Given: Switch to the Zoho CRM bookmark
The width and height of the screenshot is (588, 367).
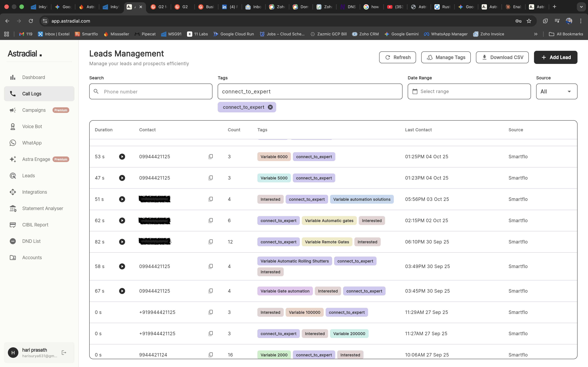Looking at the screenshot, I should (x=365, y=34).
